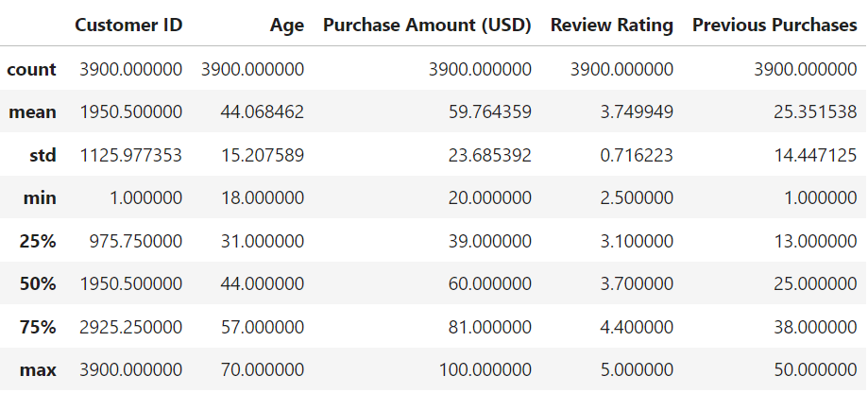Select the Previous Purchases column header
Screen dimensions: 868x393
774,25
